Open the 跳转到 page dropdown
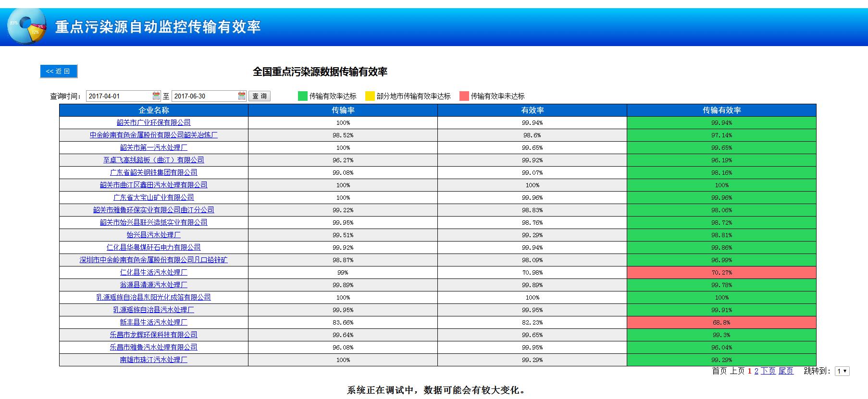The width and height of the screenshot is (868, 399). (842, 371)
